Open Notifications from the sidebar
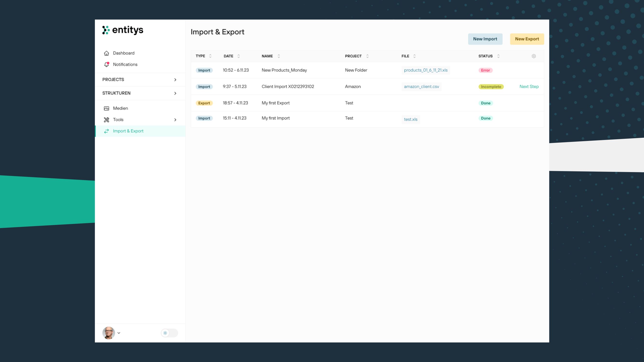Screen dimensions: 644x362 [125, 64]
